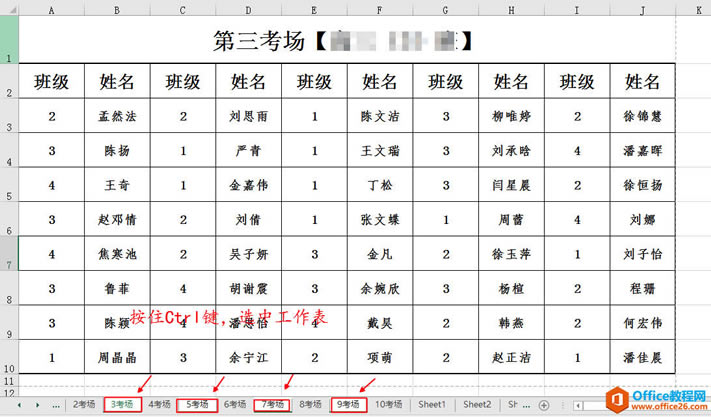Click cell with name 王文瑞
The image size is (711, 417).
(x=380, y=150)
